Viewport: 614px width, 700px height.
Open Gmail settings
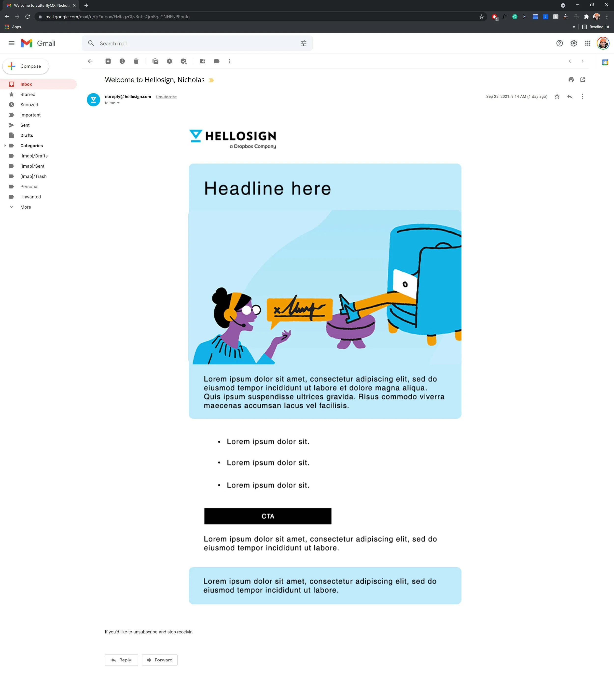(x=574, y=43)
